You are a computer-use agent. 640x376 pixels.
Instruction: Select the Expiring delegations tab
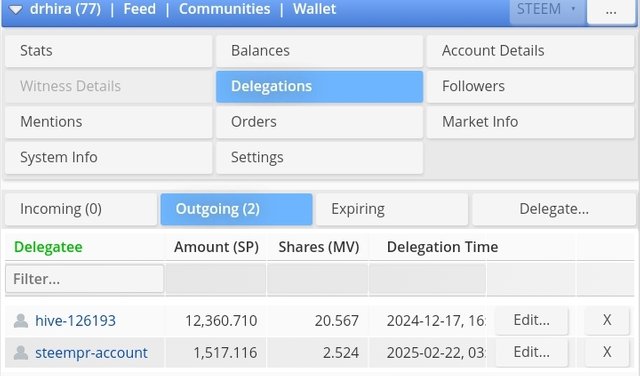coord(392,209)
